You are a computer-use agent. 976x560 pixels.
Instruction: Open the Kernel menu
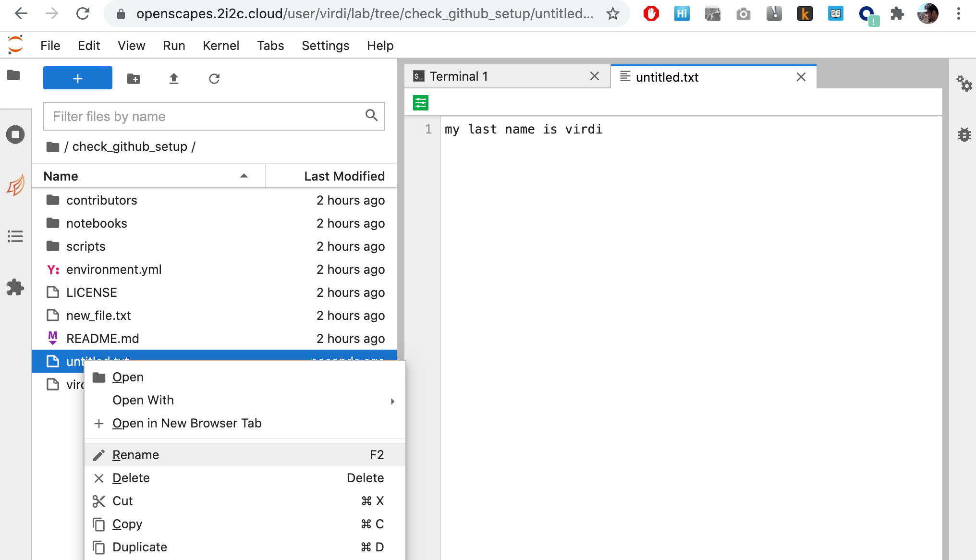(220, 46)
